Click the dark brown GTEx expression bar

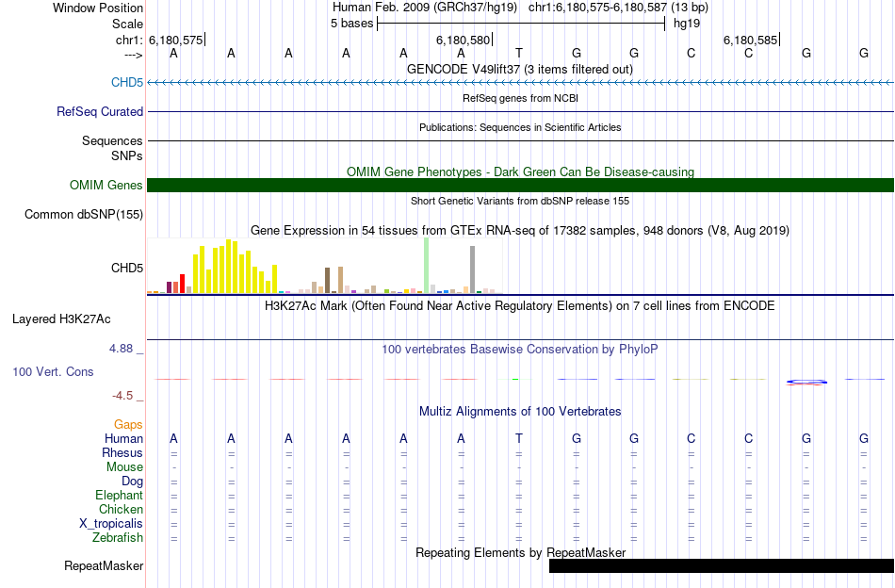(x=328, y=280)
